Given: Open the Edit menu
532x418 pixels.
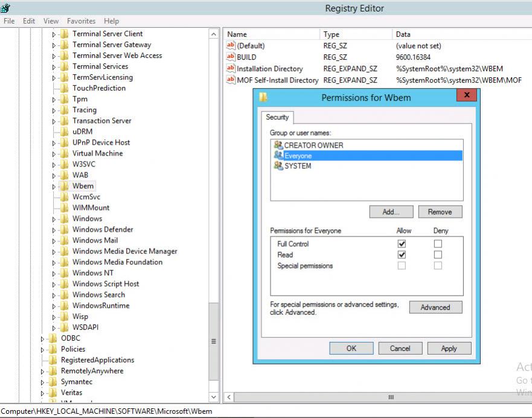Looking at the screenshot, I should [x=29, y=21].
